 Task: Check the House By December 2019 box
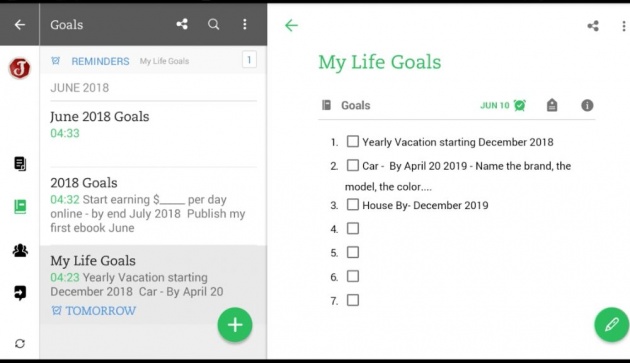point(353,204)
